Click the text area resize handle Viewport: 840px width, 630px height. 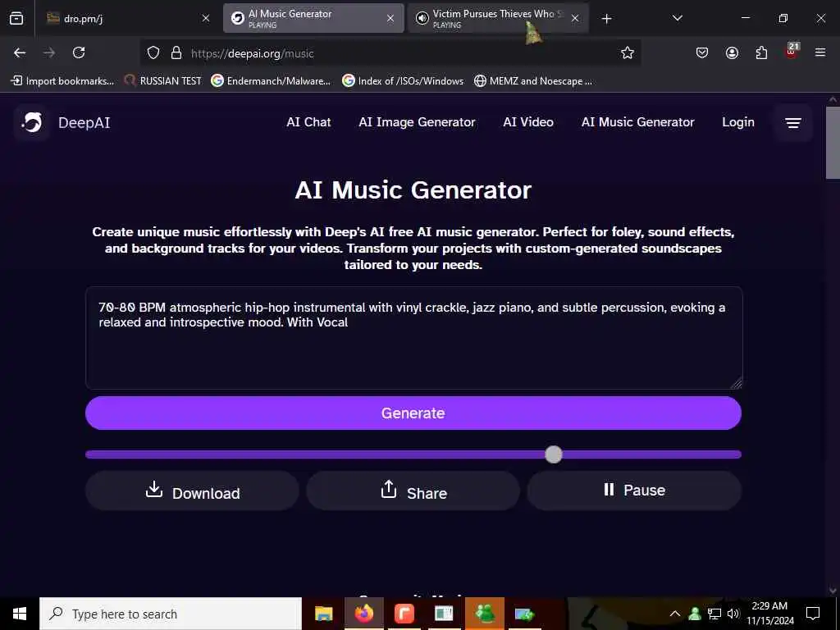click(737, 383)
